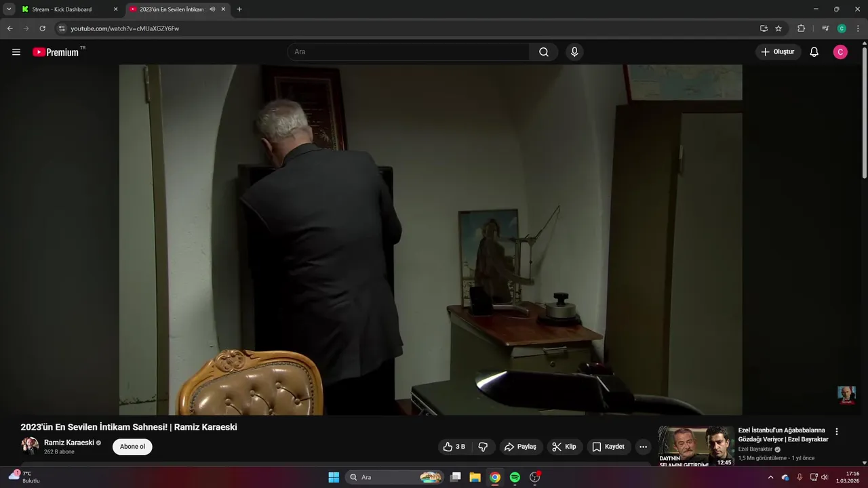Screen dimensions: 868x488
Task: Start voice search with microphone icon
Action: tap(574, 52)
